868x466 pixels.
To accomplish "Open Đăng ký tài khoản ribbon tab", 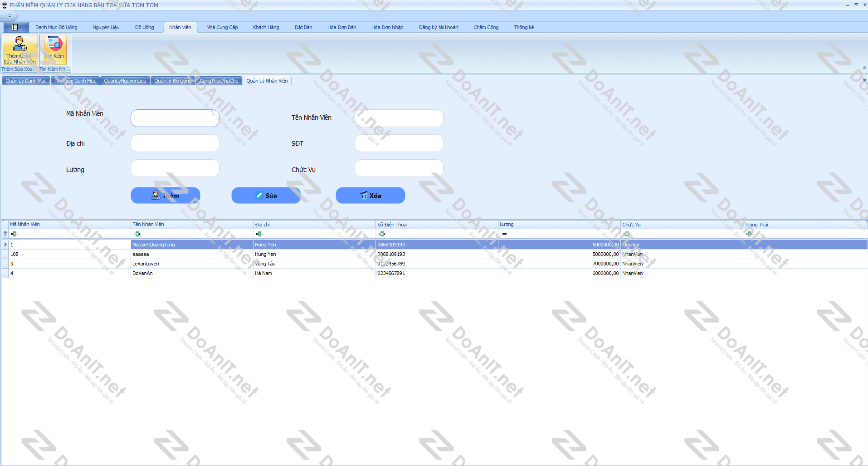I will (439, 27).
